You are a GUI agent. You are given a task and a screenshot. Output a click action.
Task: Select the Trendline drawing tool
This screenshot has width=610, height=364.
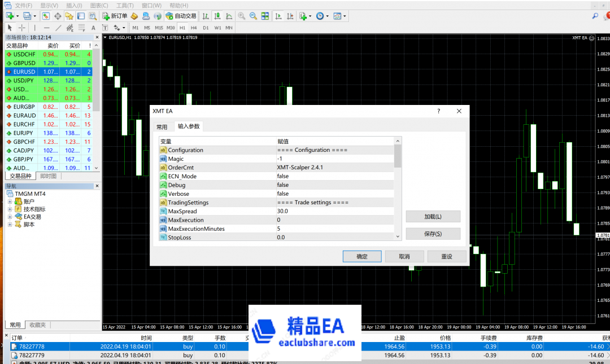(58, 28)
